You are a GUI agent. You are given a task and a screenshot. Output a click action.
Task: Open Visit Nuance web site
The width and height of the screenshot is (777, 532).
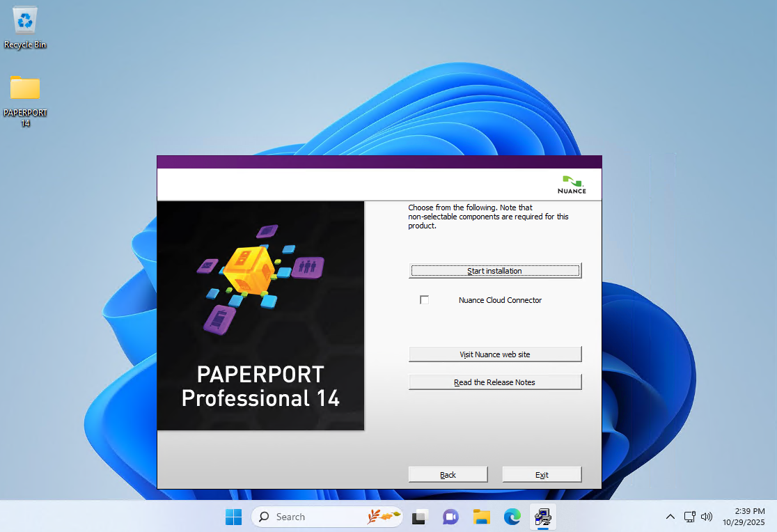[x=494, y=354]
